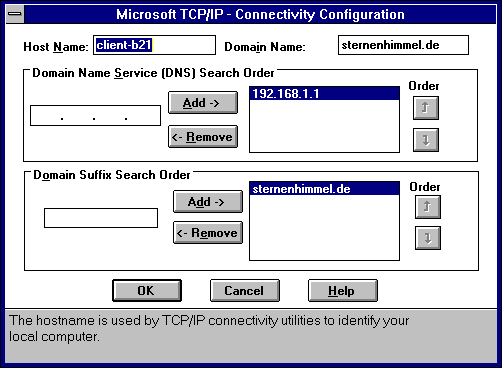Click the Domain Name input field

(403, 45)
